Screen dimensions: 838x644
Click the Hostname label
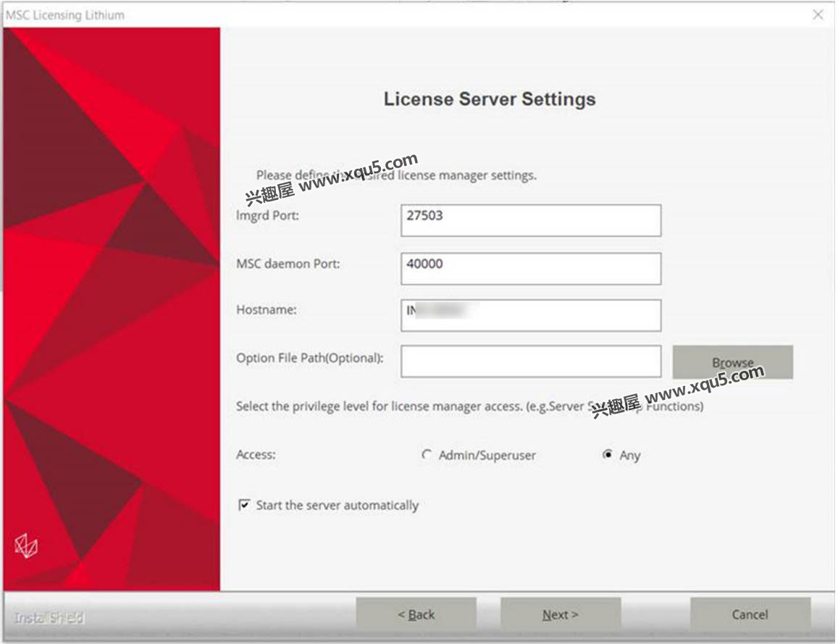266,309
